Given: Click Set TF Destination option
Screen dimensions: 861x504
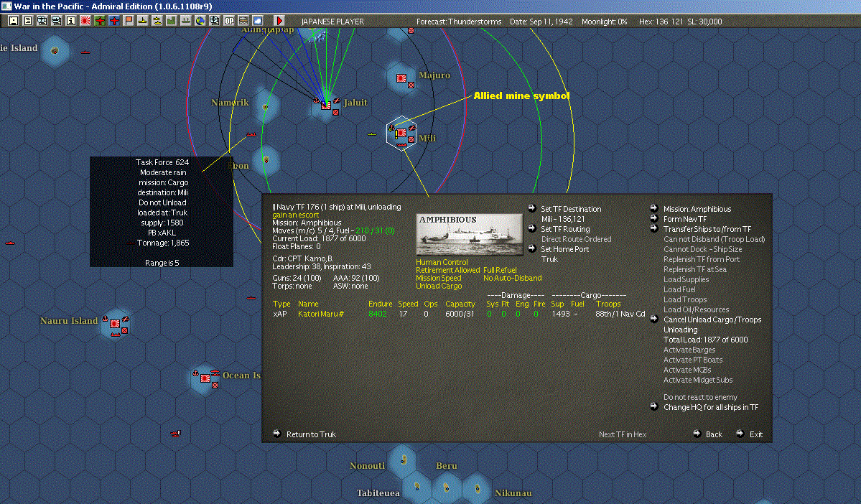Looking at the screenshot, I should click(x=571, y=209).
